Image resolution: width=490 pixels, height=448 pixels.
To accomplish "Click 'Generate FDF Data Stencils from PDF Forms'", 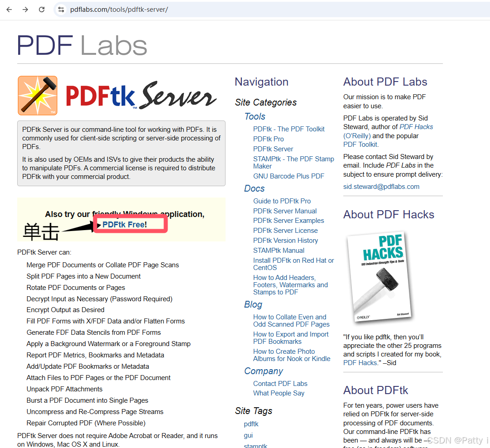I will tap(94, 332).
